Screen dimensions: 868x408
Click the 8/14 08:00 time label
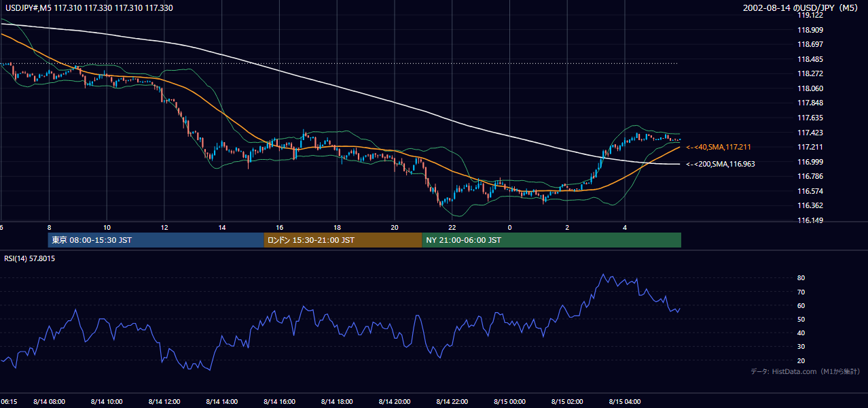[49, 402]
